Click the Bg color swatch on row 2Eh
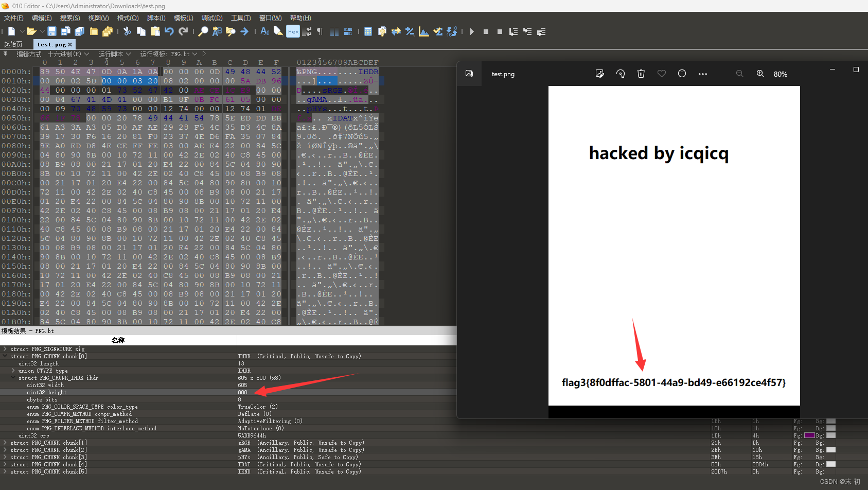868x490 pixels. point(831,450)
